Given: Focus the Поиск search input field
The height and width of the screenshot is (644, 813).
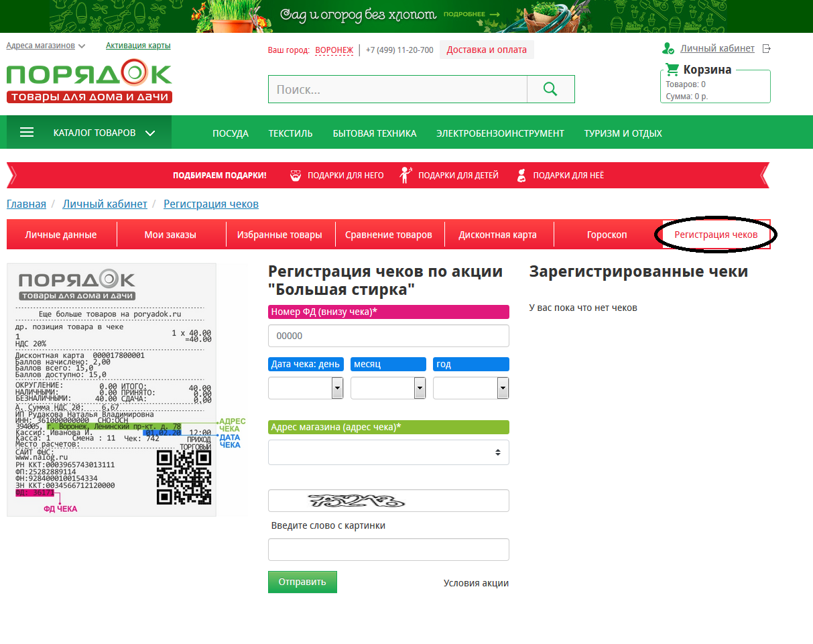Looking at the screenshot, I should pyautogui.click(x=397, y=89).
